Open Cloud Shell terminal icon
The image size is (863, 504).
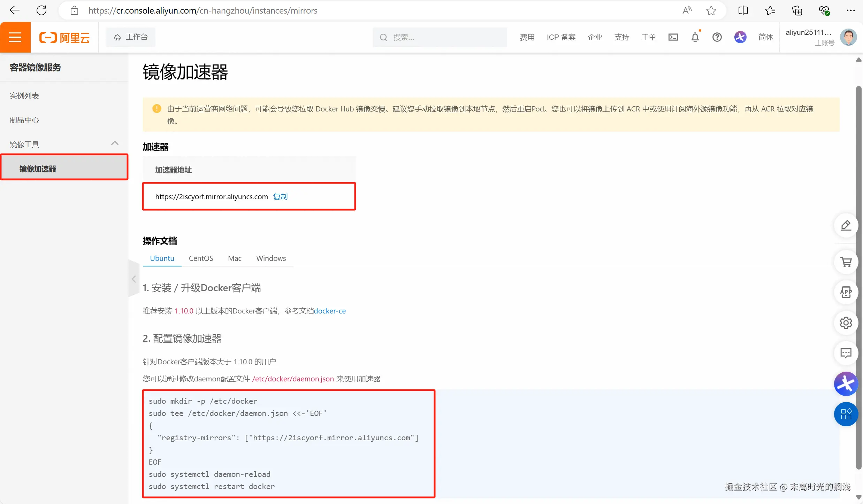[x=673, y=37]
